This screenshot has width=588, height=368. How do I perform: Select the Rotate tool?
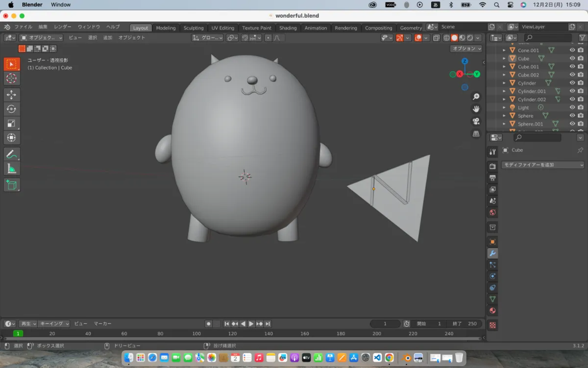(11, 109)
